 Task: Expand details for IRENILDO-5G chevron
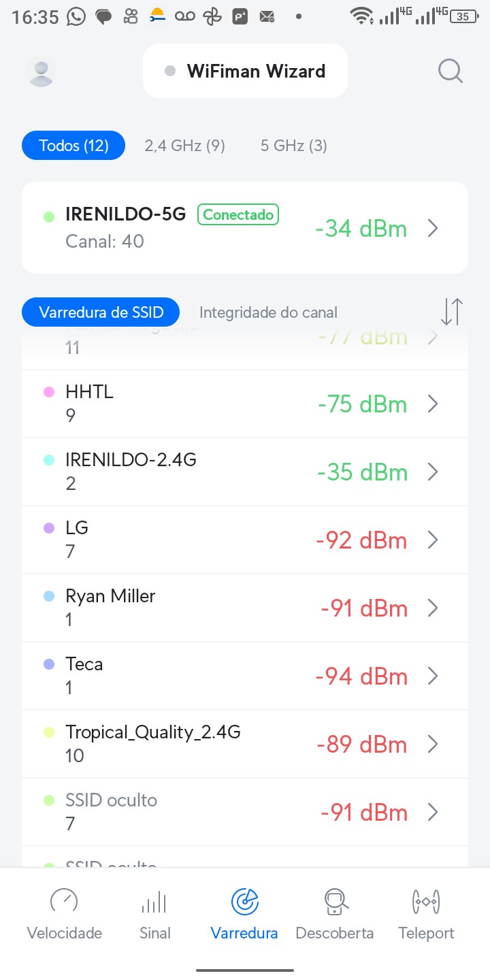[x=433, y=229]
